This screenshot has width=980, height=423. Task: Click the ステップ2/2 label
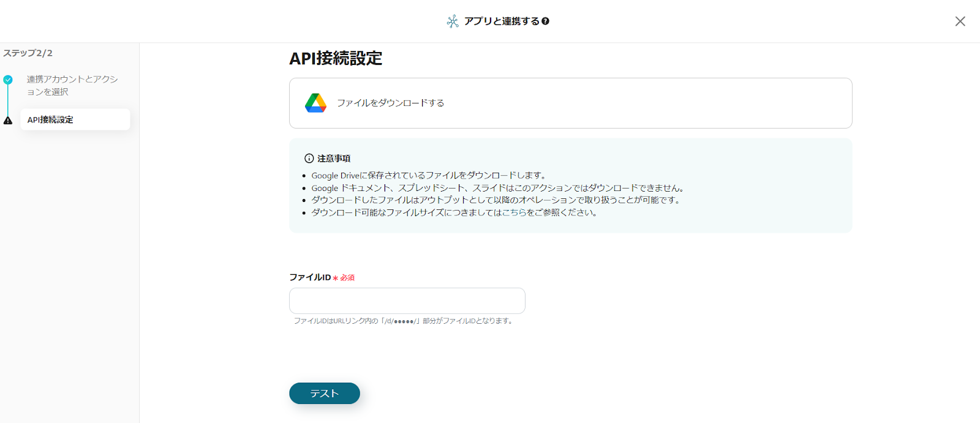(x=28, y=53)
